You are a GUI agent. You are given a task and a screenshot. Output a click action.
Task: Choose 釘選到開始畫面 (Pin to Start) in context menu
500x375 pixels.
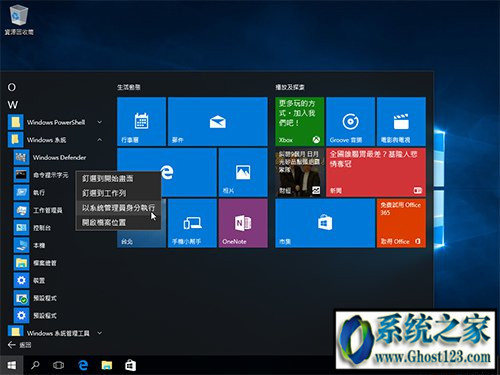pyautogui.click(x=118, y=179)
